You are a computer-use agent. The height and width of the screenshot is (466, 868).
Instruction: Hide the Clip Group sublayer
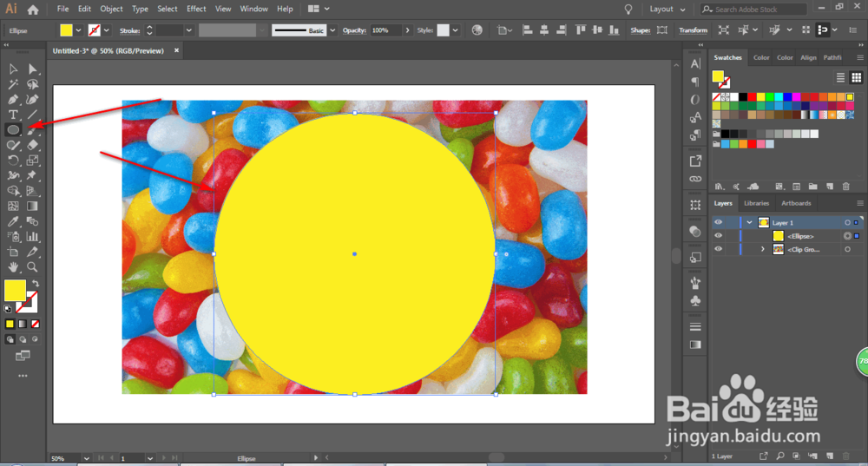[x=718, y=249]
